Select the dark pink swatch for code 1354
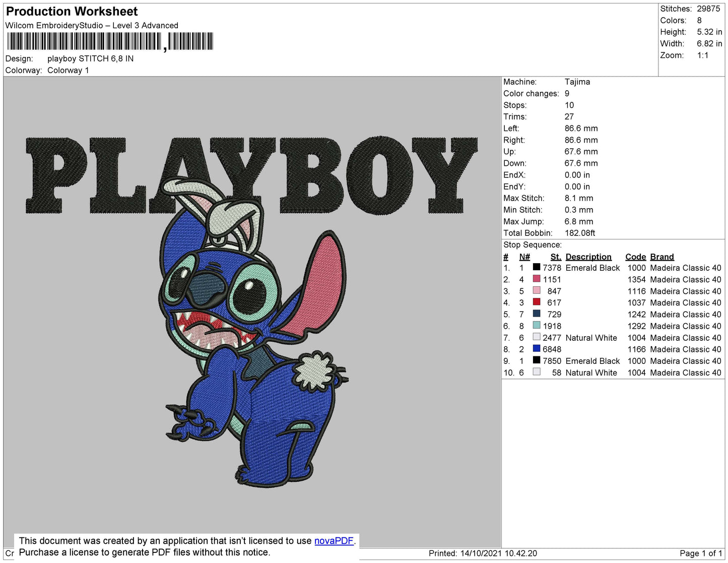This screenshot has height=563, width=728. tap(537, 279)
